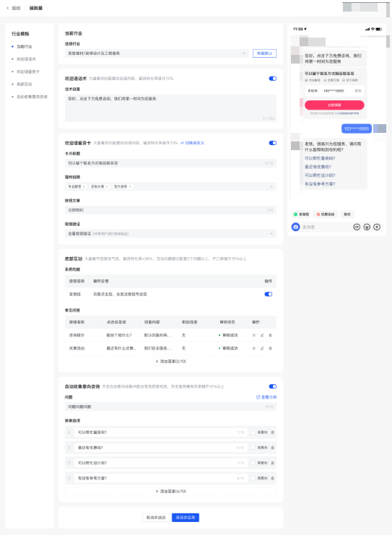Delete the answer option 可以帮忙设计吗?
The width and height of the screenshot is (392, 535).
pyautogui.click(x=272, y=463)
